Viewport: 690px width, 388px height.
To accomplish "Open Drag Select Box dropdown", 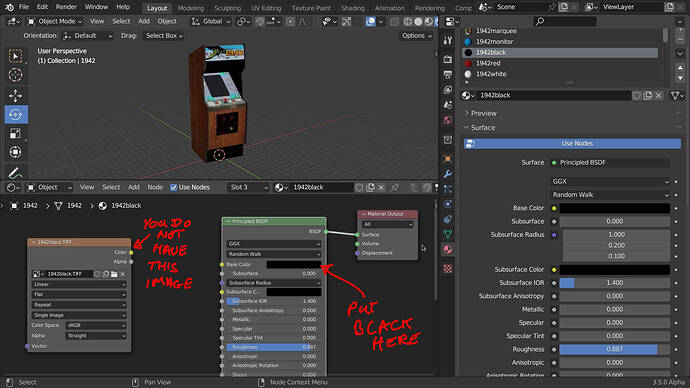I will [x=164, y=36].
